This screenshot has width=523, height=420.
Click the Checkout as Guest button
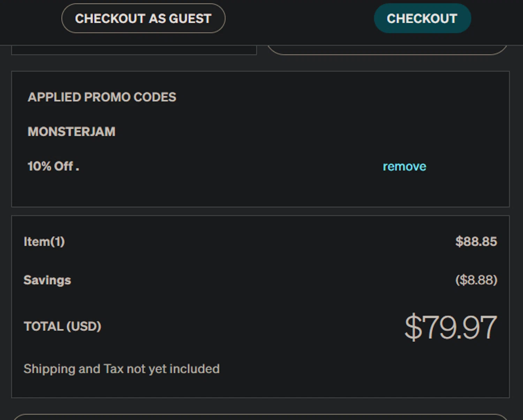click(x=143, y=18)
